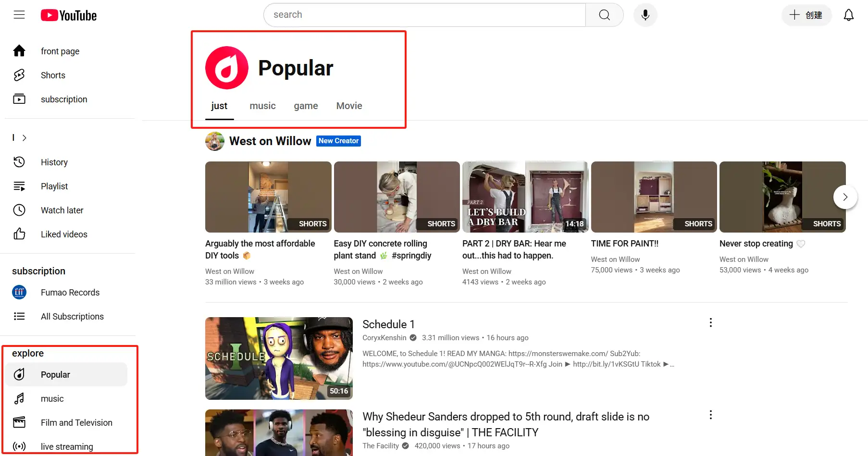
Task: Open West on Willow channel avatar
Action: (x=215, y=141)
